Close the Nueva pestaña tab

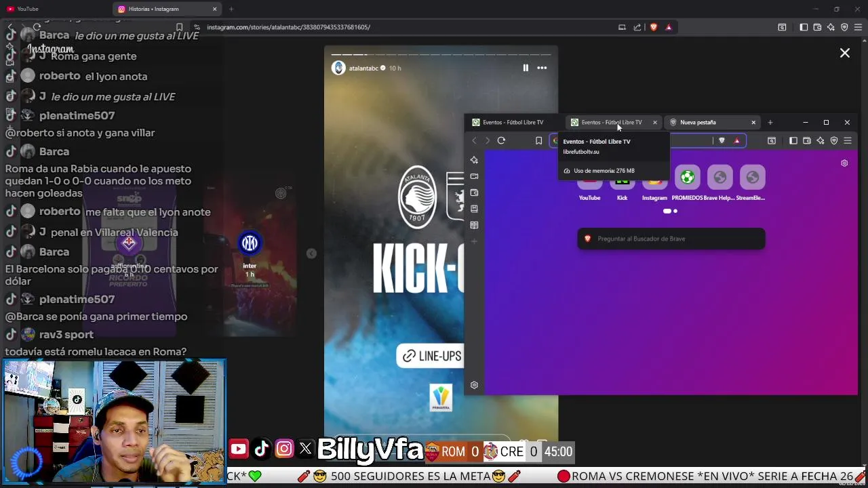[x=753, y=123]
